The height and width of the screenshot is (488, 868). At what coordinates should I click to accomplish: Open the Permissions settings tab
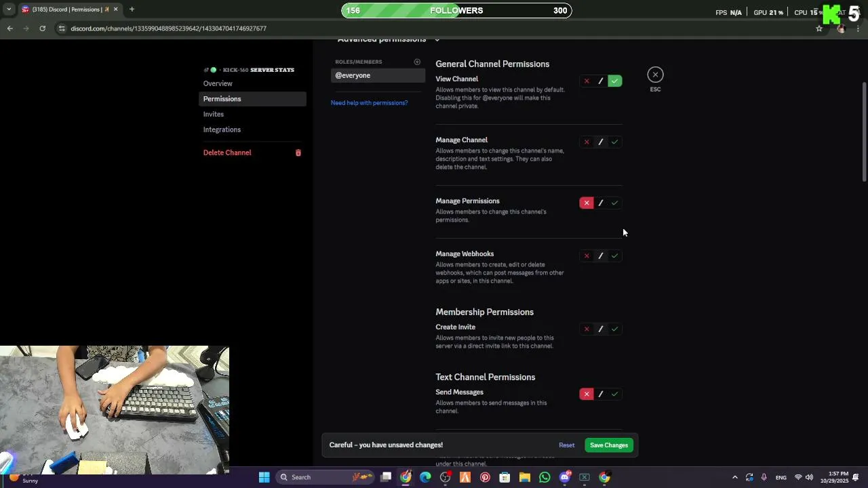252,99
